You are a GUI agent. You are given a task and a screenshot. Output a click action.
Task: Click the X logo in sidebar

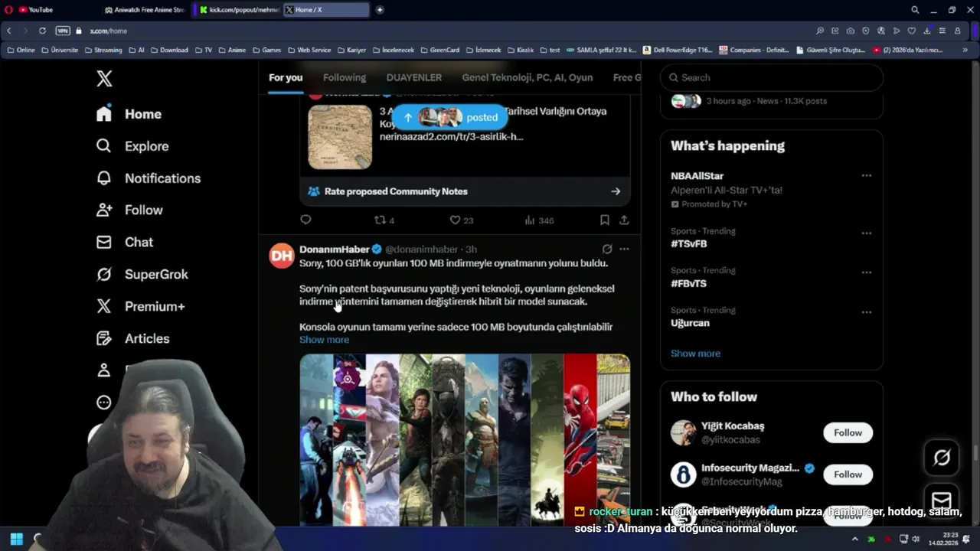104,78
